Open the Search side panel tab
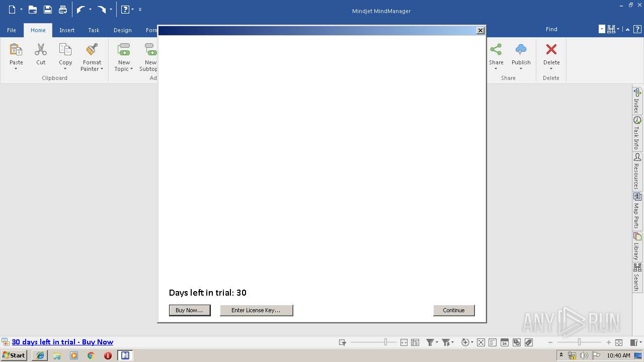The width and height of the screenshot is (644, 362). click(x=637, y=277)
